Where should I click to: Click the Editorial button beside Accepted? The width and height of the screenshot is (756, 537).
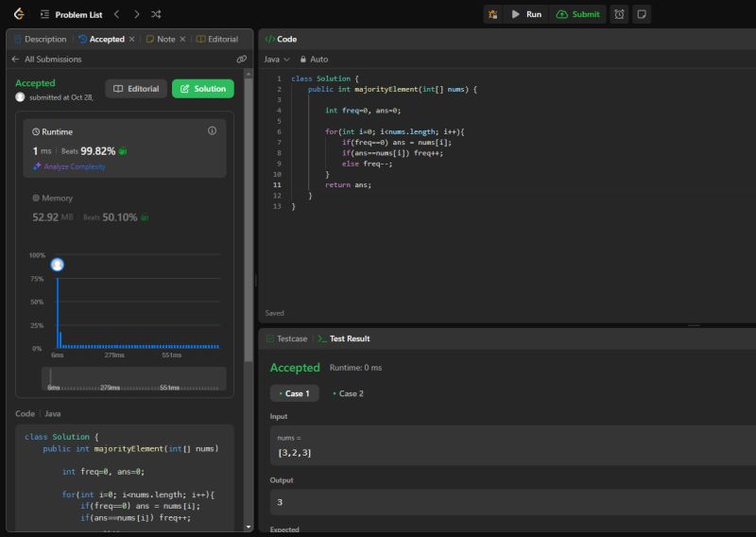click(136, 89)
